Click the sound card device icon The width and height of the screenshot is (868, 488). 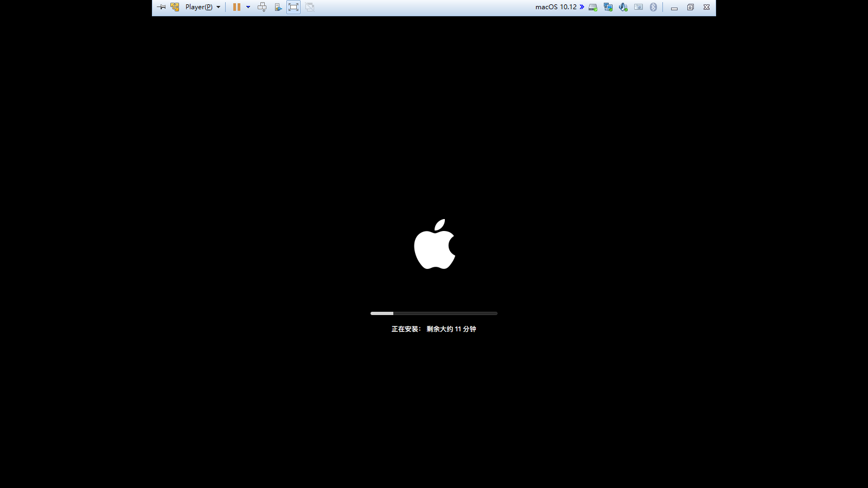point(623,7)
